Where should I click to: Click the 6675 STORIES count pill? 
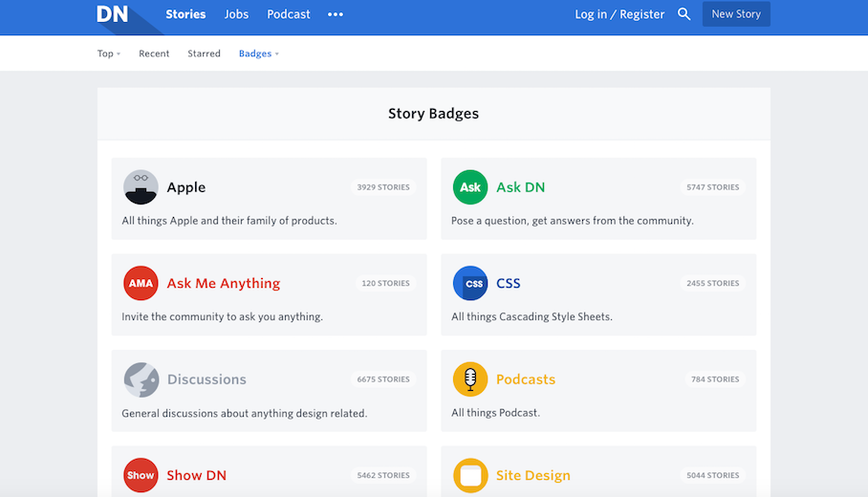coord(383,379)
